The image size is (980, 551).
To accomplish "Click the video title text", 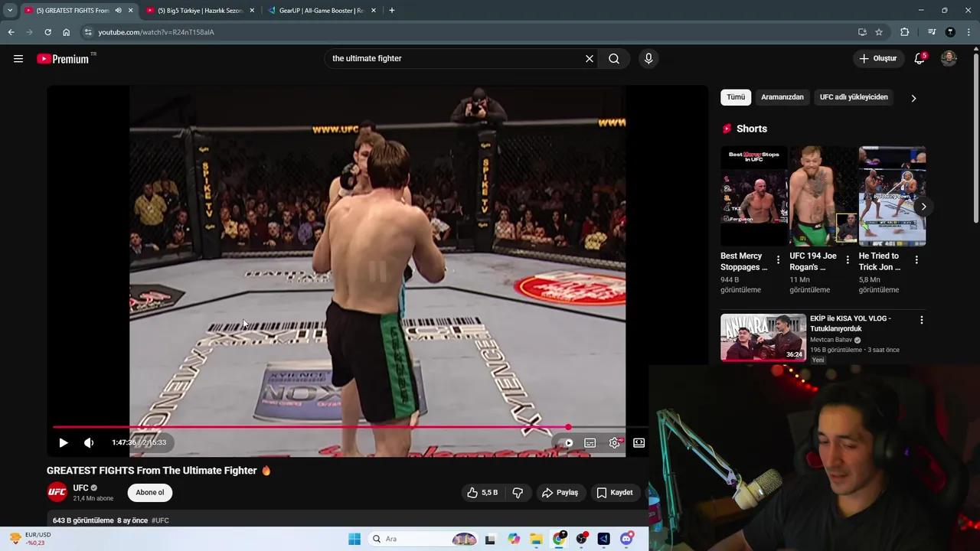I will (x=152, y=471).
